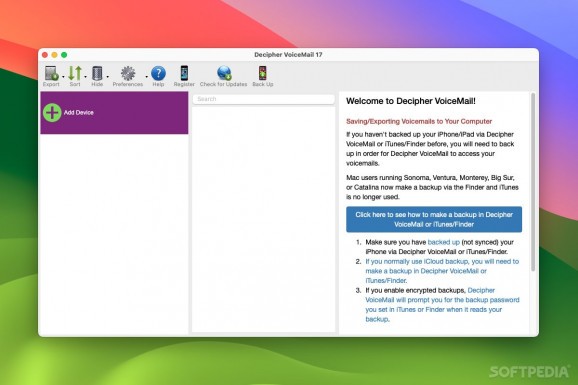Open the Export dropdown arrow
The height and width of the screenshot is (385, 578).
pos(63,77)
